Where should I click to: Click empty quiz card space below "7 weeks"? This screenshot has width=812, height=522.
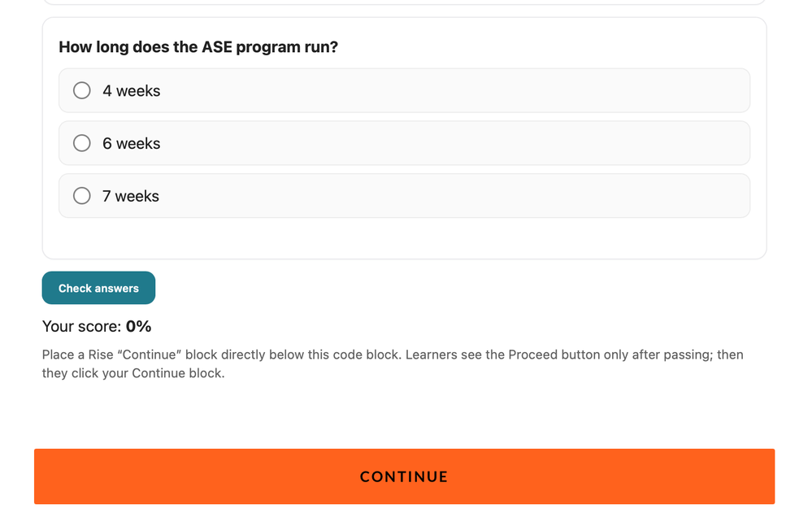404,238
